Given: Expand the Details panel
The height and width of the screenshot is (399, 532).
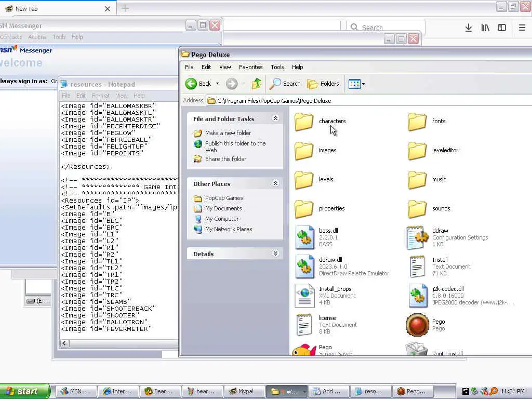Looking at the screenshot, I should pos(275,254).
